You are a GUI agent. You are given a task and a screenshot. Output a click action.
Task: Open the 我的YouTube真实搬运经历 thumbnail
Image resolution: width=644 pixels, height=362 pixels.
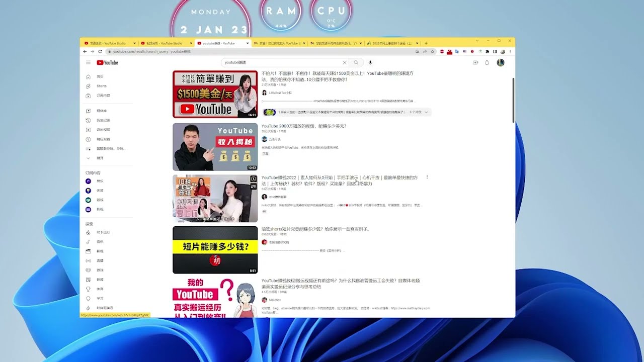215,298
